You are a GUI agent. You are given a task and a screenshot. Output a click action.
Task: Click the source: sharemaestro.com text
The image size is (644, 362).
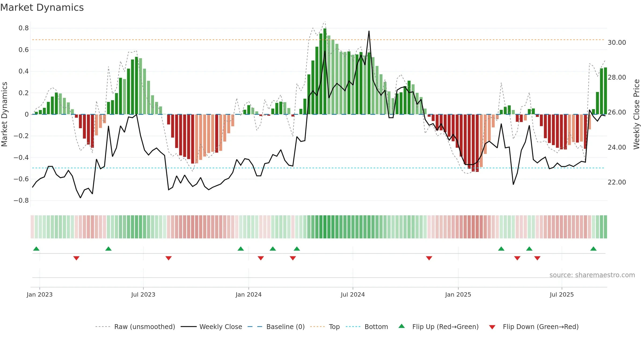[x=592, y=275]
